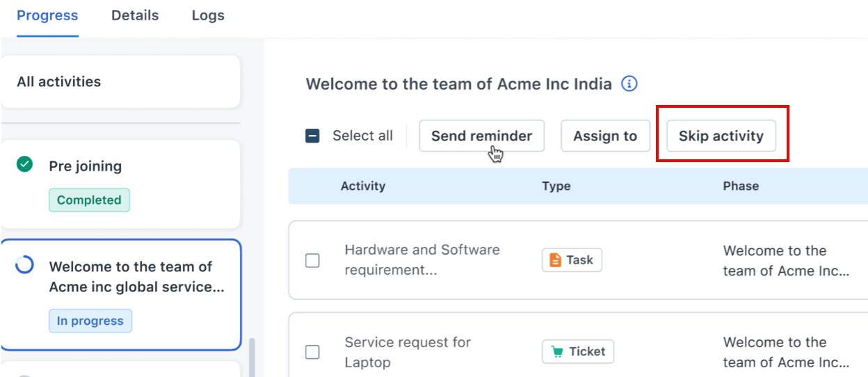This screenshot has width=868, height=377.
Task: Select the Welcome to the team phase card
Action: point(120,294)
